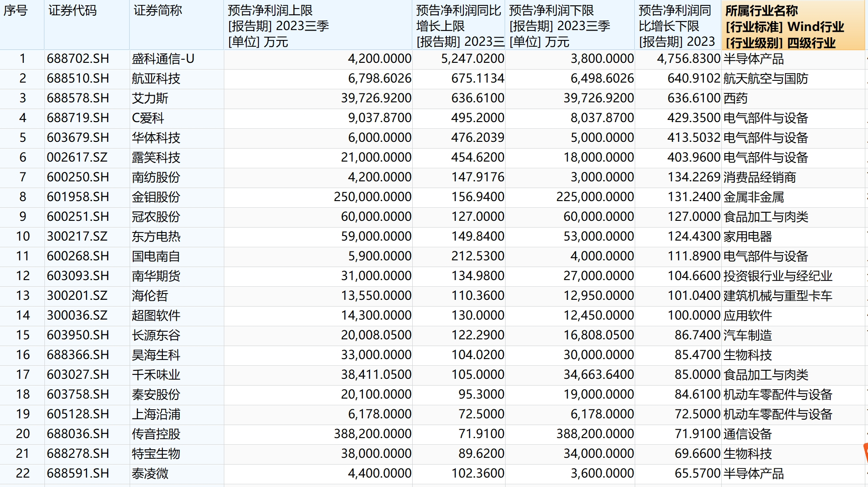868x487 pixels.
Task: Select the 千禾味业 stock name cell
Action: click(156, 375)
